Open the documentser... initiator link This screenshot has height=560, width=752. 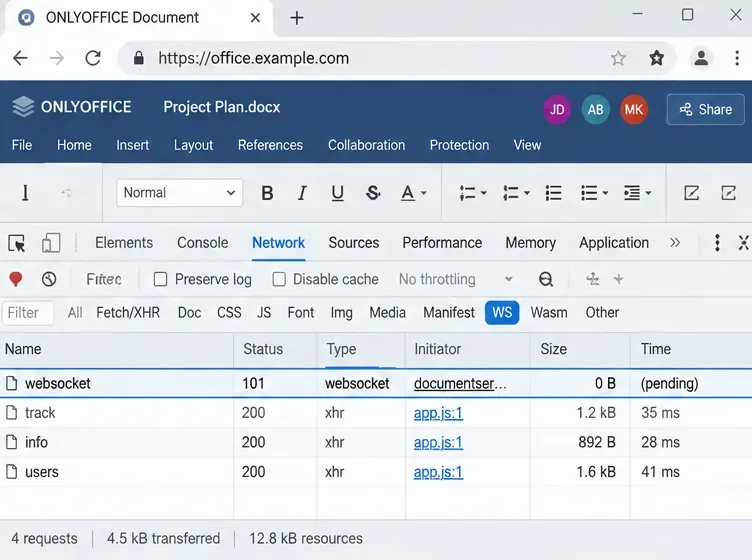460,383
